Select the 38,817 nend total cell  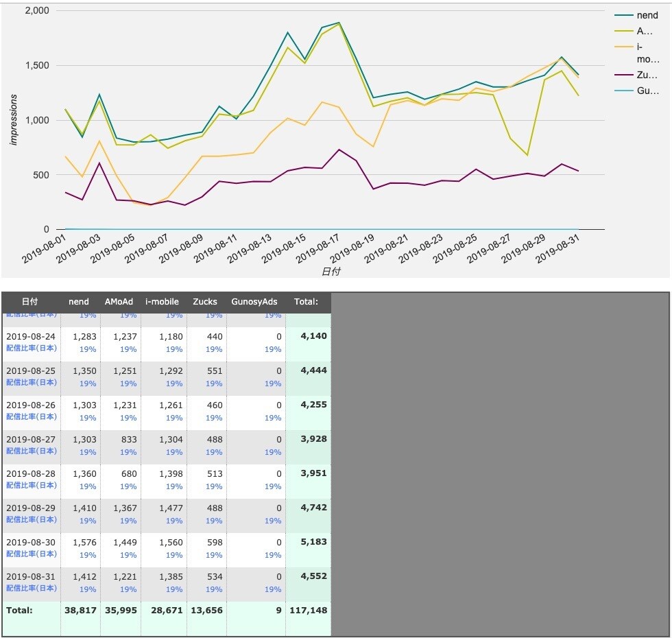pyautogui.click(x=81, y=610)
